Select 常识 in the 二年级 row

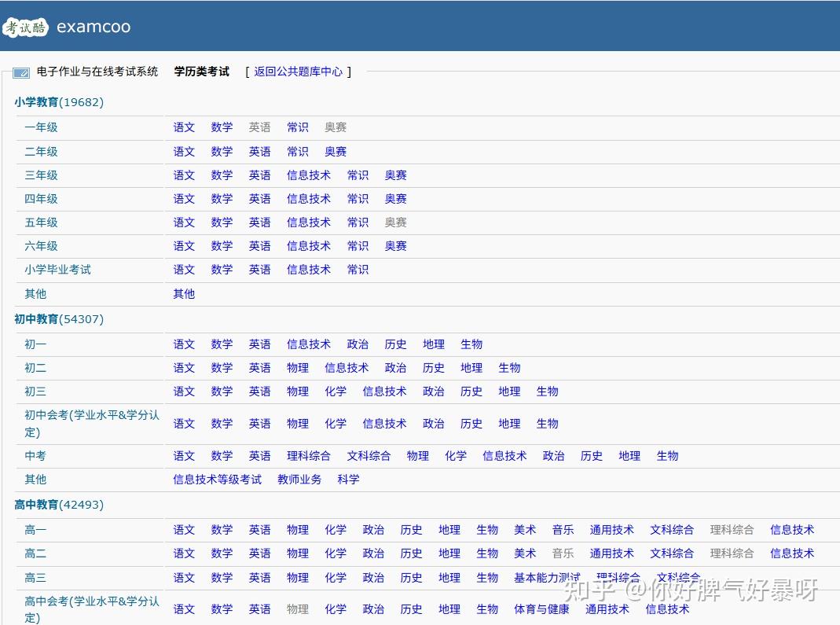297,152
